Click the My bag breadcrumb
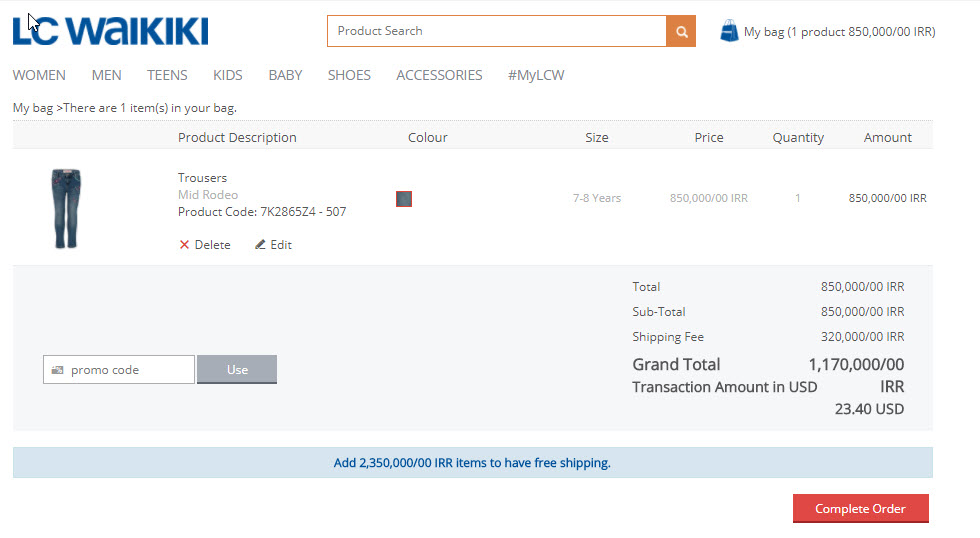Screen dimensions: 980x538 [x=32, y=108]
